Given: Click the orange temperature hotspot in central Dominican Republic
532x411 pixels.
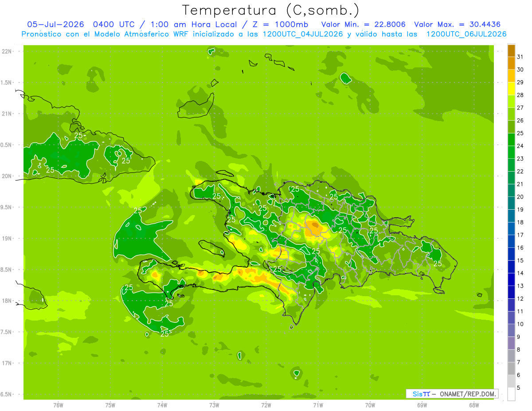Looking at the screenshot, I should tap(315, 226).
